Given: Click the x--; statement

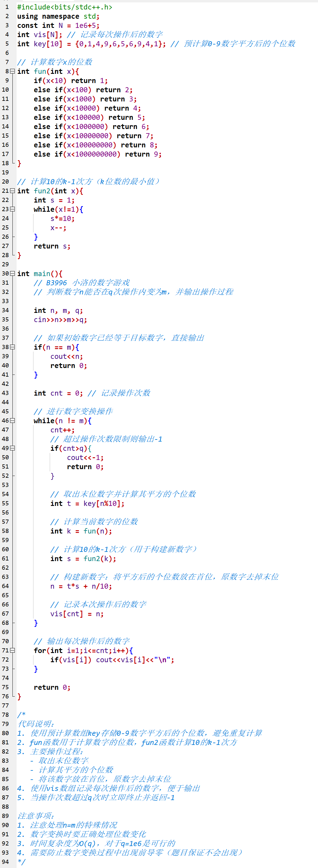Looking at the screenshot, I should point(58,228).
